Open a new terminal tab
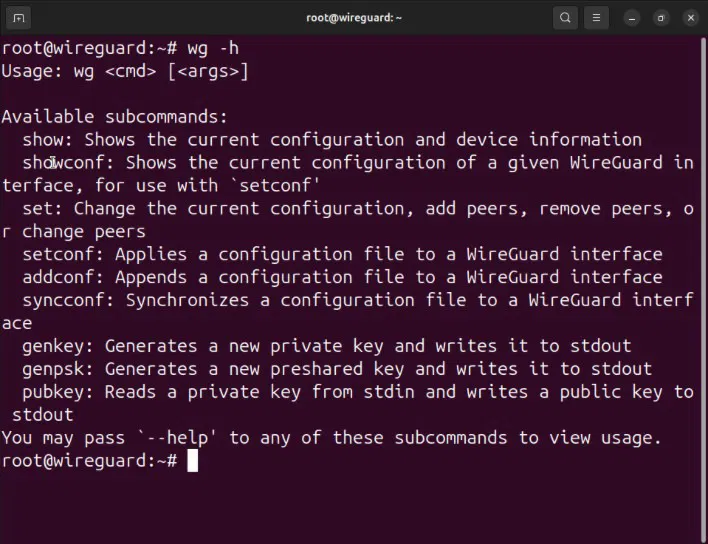The height and width of the screenshot is (544, 708). 19,18
